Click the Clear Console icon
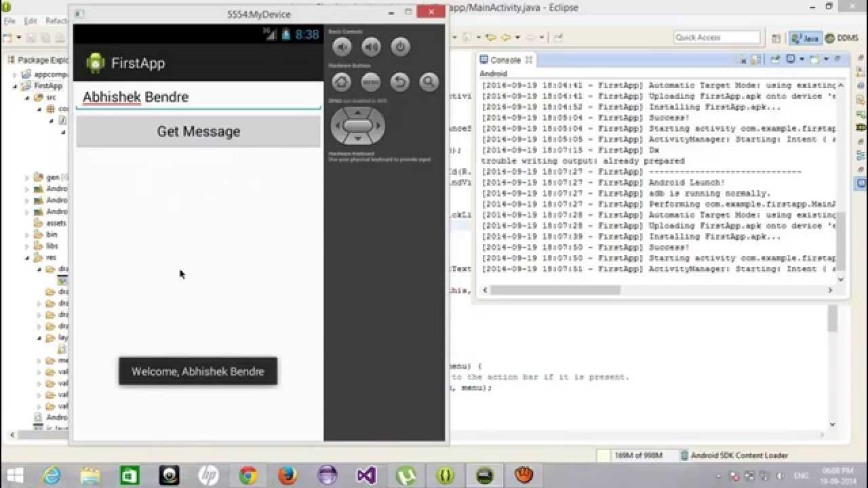The width and height of the screenshot is (868, 488). pyautogui.click(x=742, y=60)
